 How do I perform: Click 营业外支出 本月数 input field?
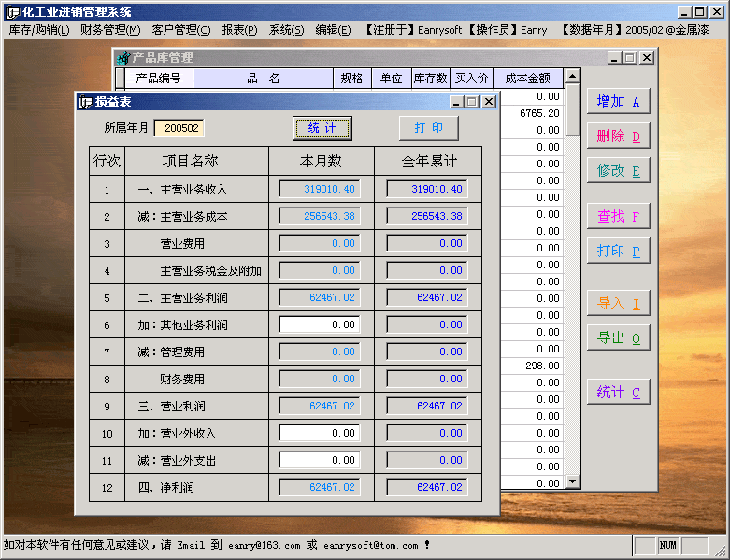[x=320, y=460]
